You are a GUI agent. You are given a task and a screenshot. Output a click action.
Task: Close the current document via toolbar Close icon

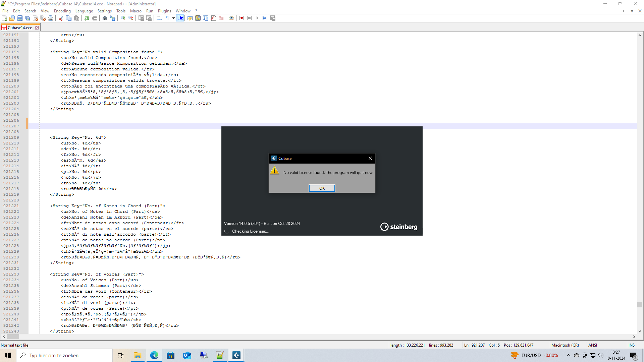pos(35,18)
